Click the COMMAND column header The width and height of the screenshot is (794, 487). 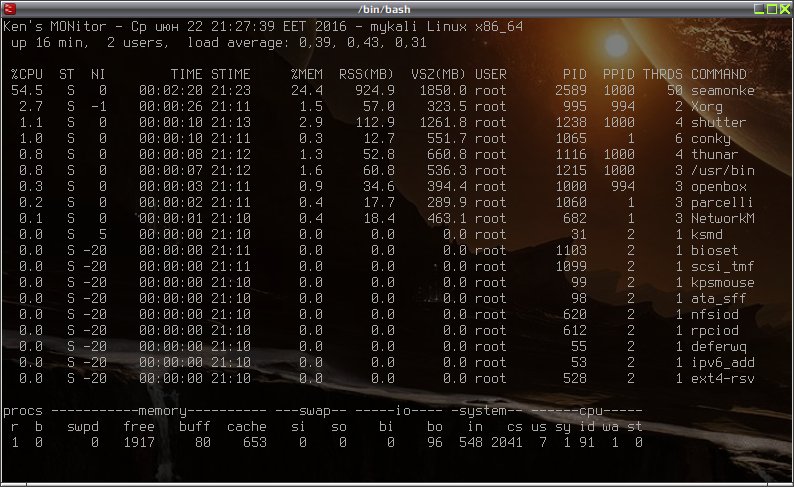719,74
